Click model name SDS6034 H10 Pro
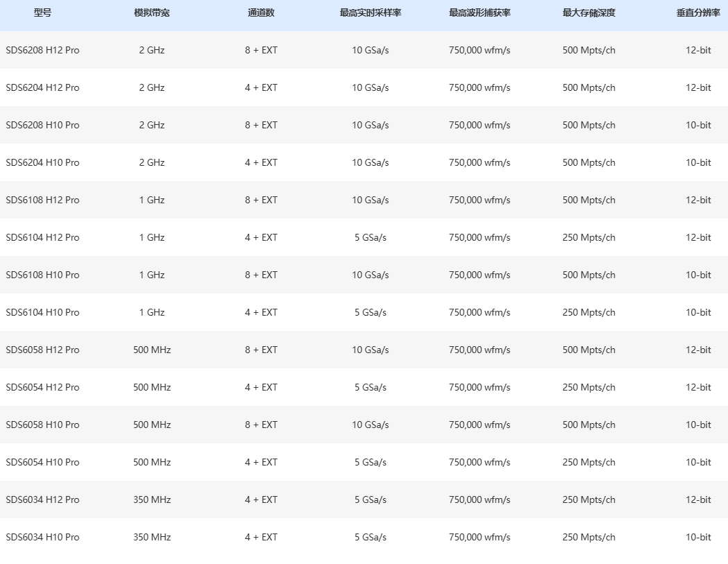 43,537
